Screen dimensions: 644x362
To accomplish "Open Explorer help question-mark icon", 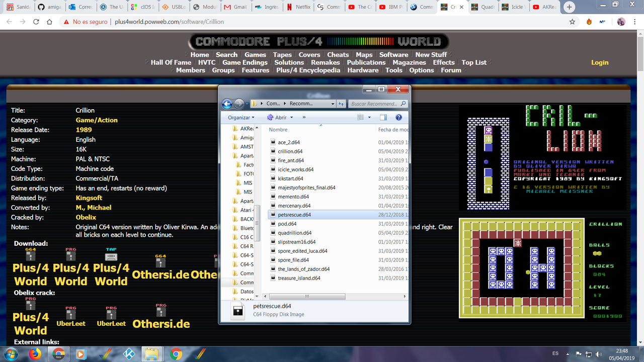I will click(398, 117).
